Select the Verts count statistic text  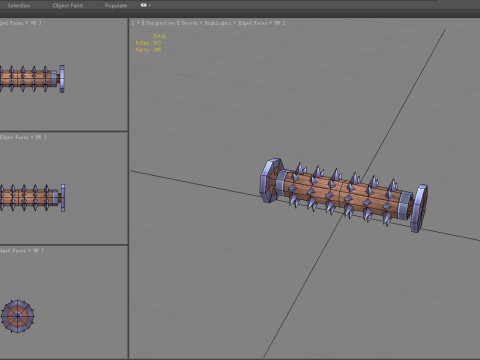point(148,50)
